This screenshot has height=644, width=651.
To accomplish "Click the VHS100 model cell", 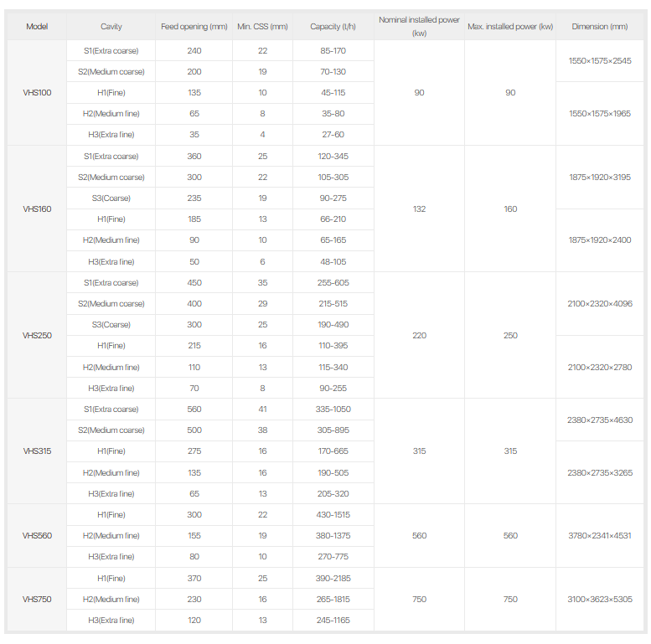I will click(x=37, y=93).
